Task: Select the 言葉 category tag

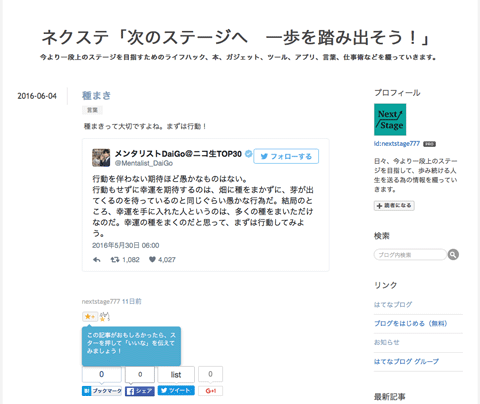Action: (x=92, y=110)
